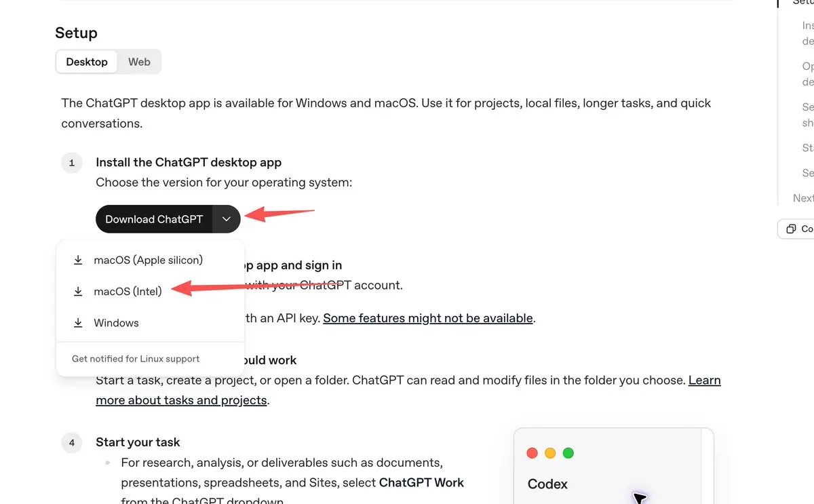Click Get notified for Linux support
814x504 pixels.
[x=136, y=359]
